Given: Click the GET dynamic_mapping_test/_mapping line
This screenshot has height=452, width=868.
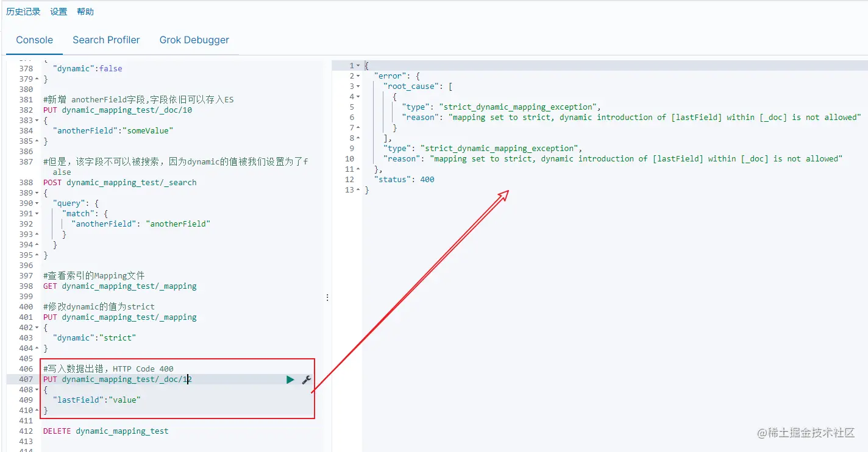Looking at the screenshot, I should pyautogui.click(x=120, y=286).
